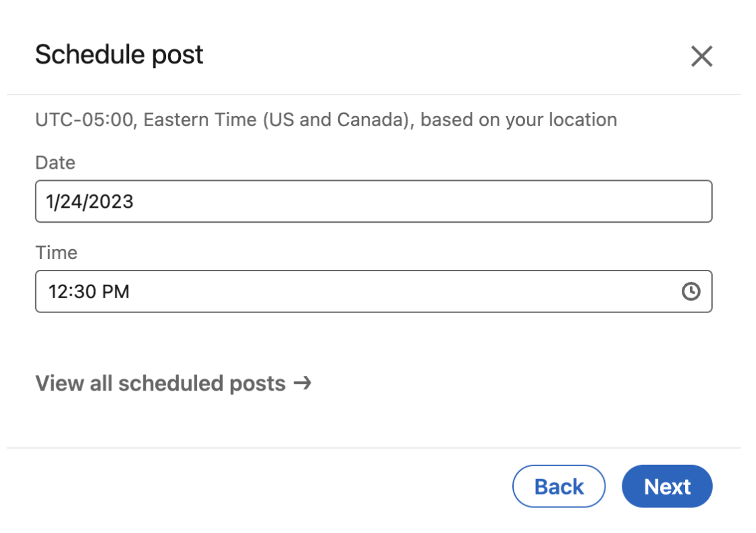This screenshot has width=756, height=533.
Task: Click the 'based on your location' text
Action: [518, 120]
